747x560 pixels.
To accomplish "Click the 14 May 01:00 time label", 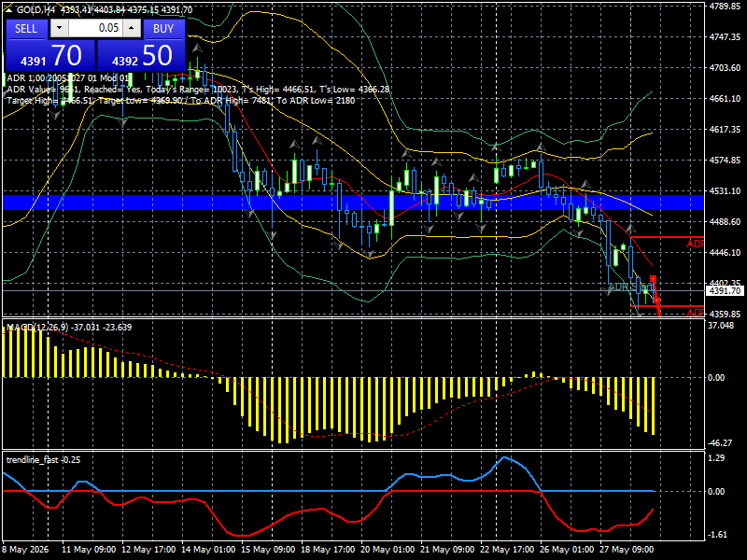I will 208,550.
